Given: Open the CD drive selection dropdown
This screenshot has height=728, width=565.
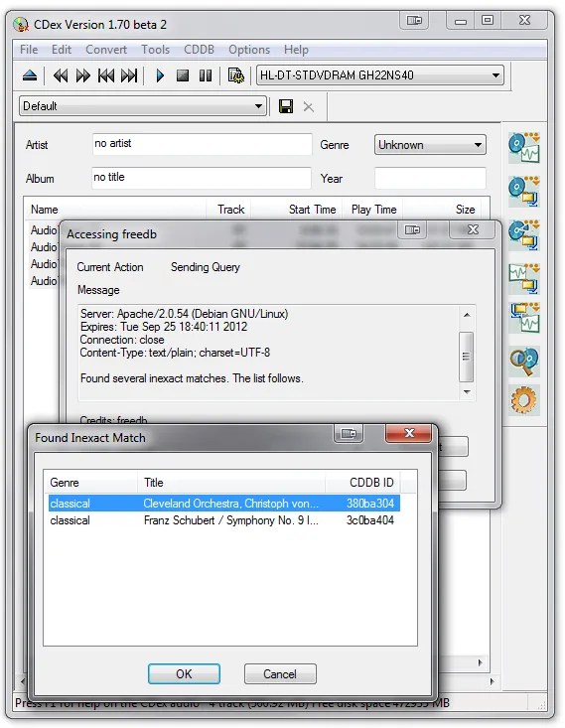Looking at the screenshot, I should (379, 75).
